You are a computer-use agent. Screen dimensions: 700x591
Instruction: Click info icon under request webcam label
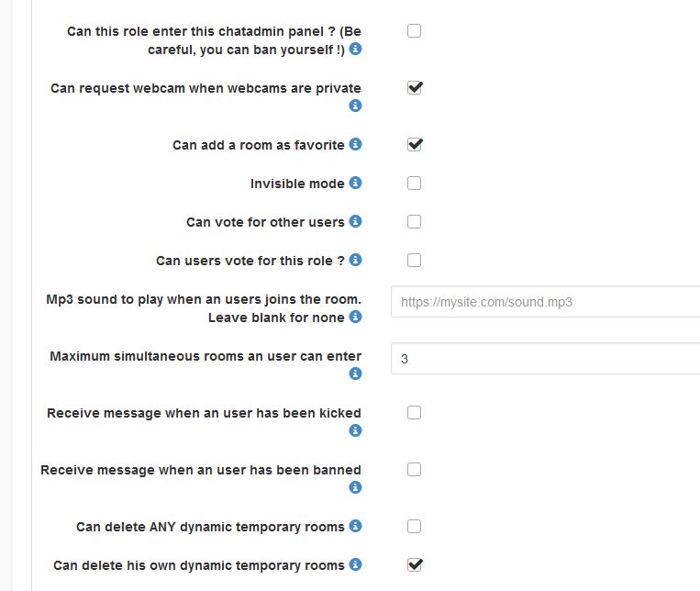pyautogui.click(x=356, y=106)
